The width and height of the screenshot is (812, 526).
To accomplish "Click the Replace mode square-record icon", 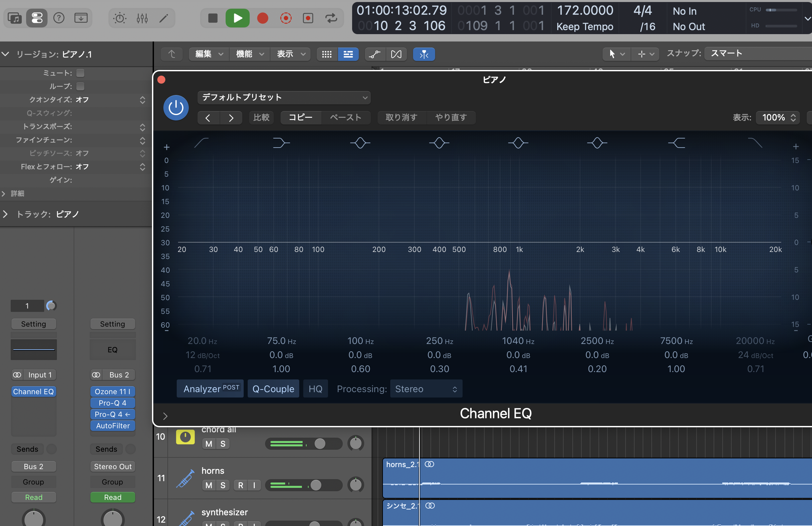I will pyautogui.click(x=308, y=18).
